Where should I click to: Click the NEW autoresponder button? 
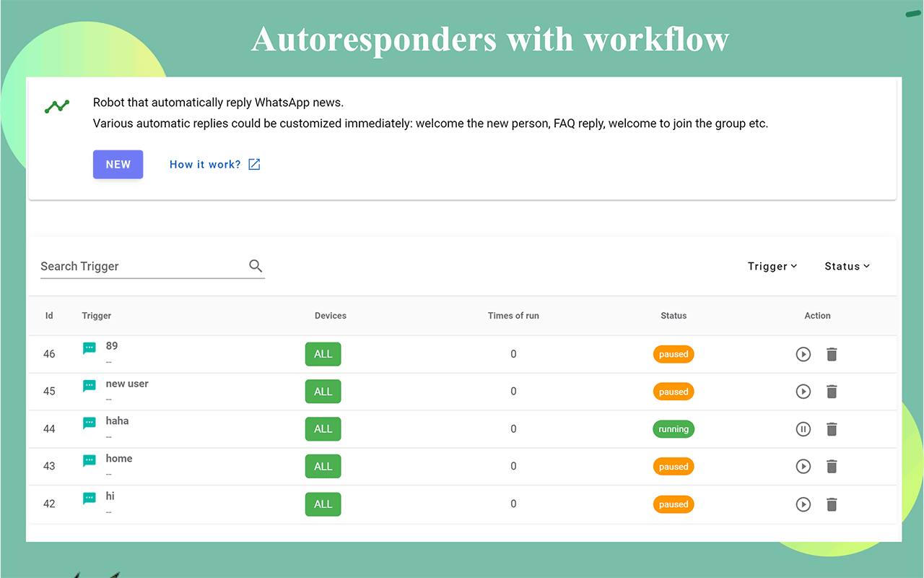[x=118, y=164]
